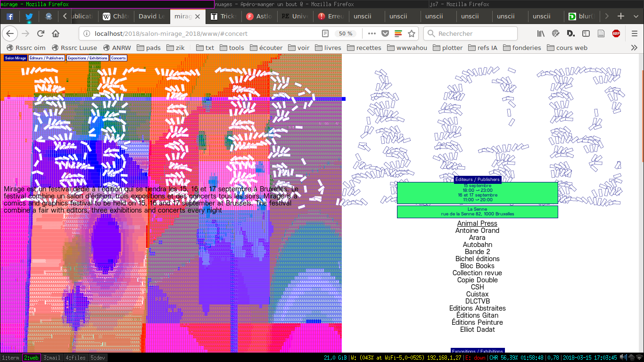Toggle reader view in the address bar
Viewport: 644px width, 362px height.
tap(325, 33)
